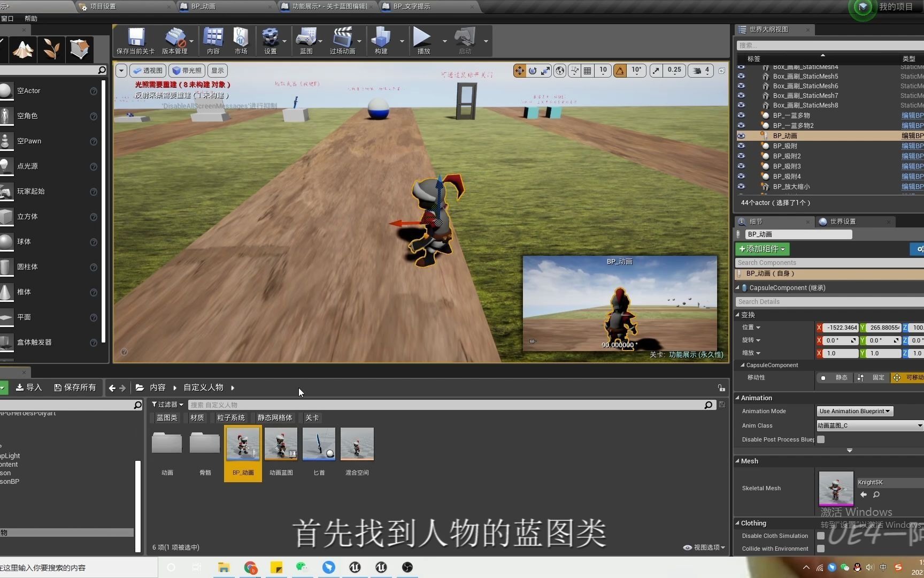Click 编辑BP link next to BP_吸附
Viewport: 924px width, 578px height.
912,146
